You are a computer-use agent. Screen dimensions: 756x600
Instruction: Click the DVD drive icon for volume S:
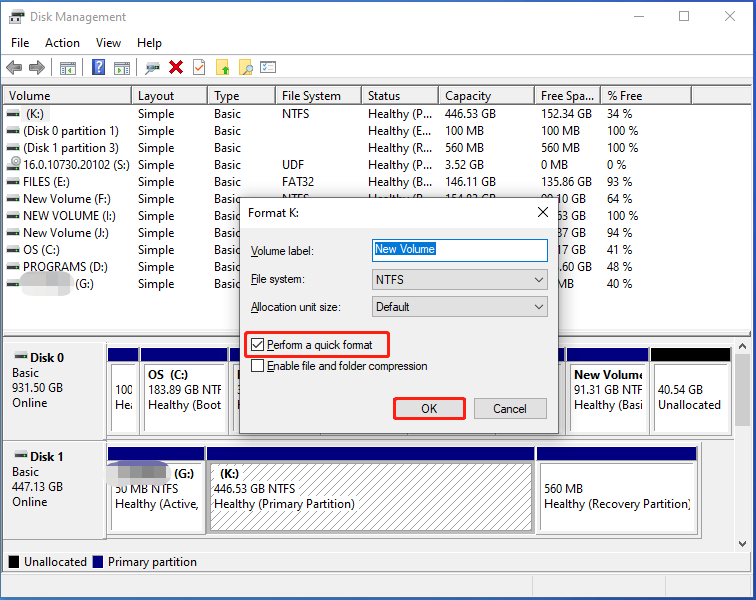coord(14,164)
